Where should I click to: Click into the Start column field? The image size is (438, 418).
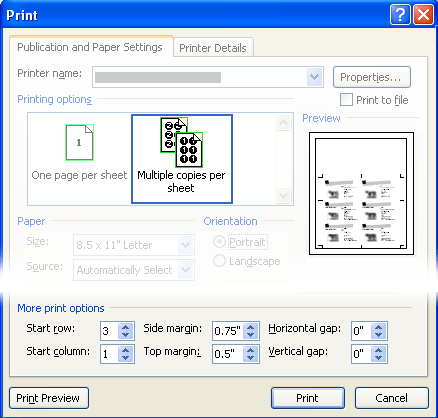pyautogui.click(x=109, y=354)
